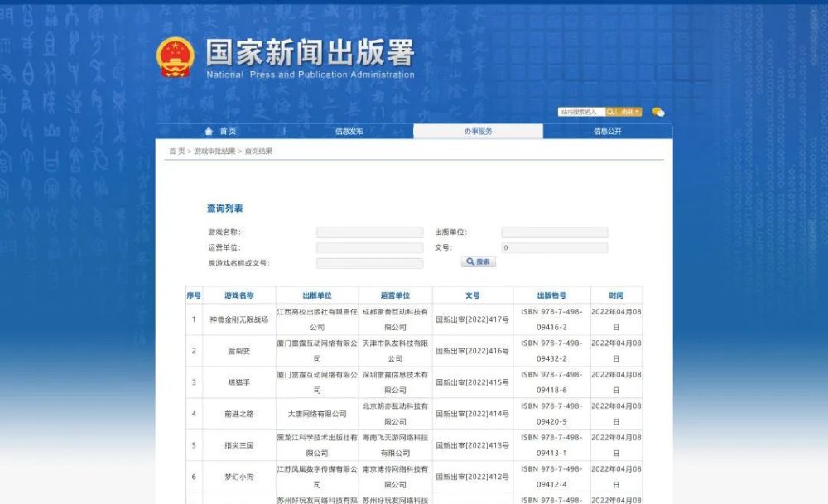Image resolution: width=828 pixels, height=504 pixels.
Task: Click operator 深圳雷霆信息技术有限公司
Action: tap(395, 382)
